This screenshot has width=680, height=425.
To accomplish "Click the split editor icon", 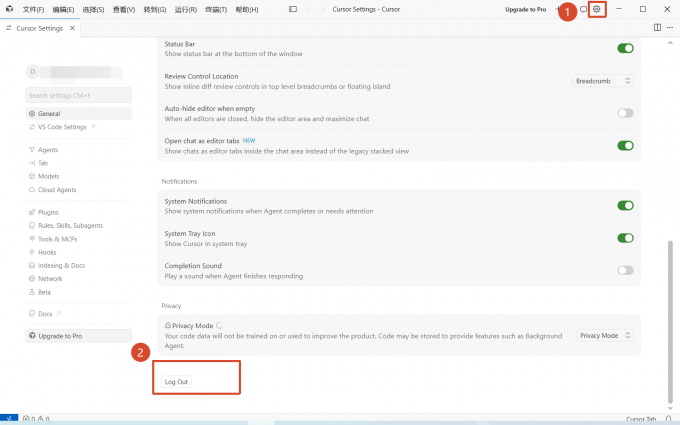I will click(657, 27).
